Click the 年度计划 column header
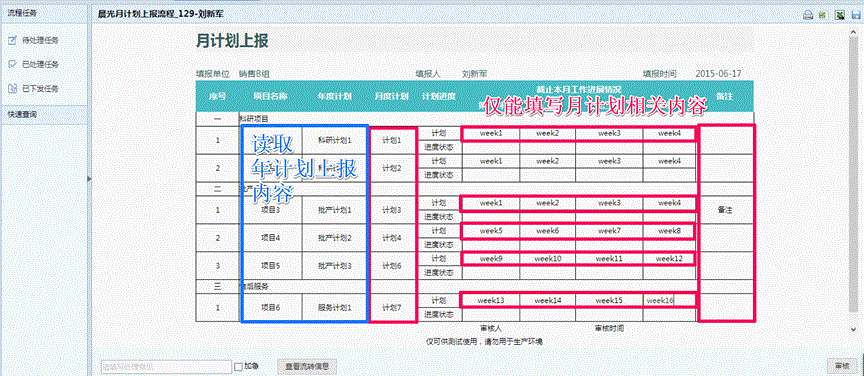The image size is (864, 376). tap(334, 96)
